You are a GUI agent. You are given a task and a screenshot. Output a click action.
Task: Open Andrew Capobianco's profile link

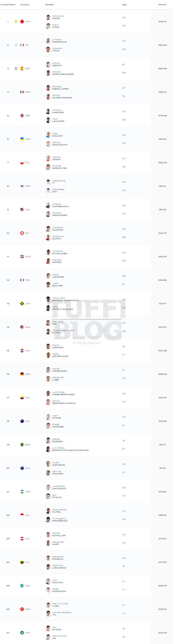[x=61, y=205]
